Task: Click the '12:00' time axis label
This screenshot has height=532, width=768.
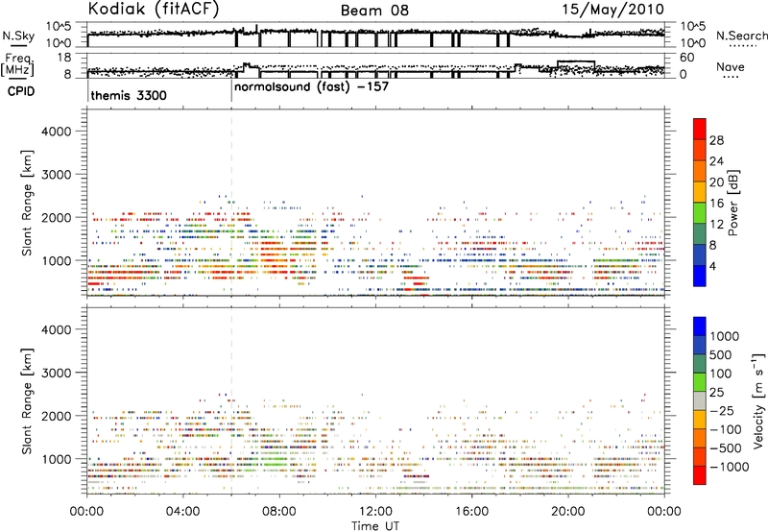Action: pos(375,512)
